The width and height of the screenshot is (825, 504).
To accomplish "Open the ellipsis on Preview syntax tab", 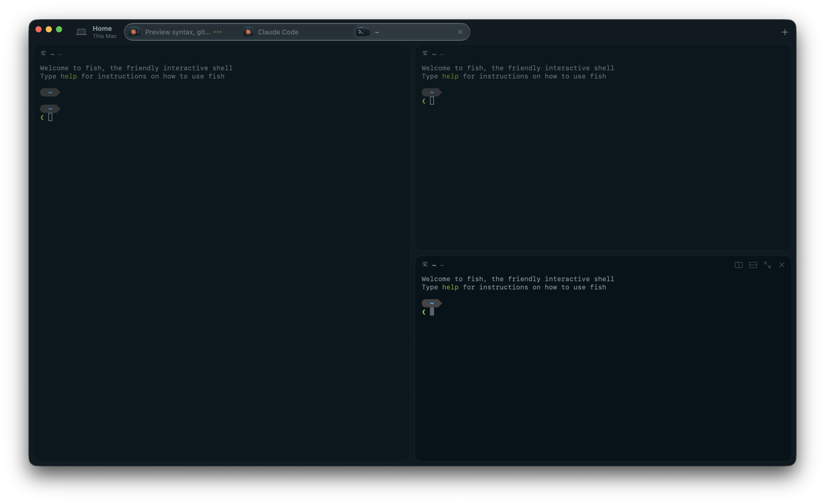I will coord(218,32).
